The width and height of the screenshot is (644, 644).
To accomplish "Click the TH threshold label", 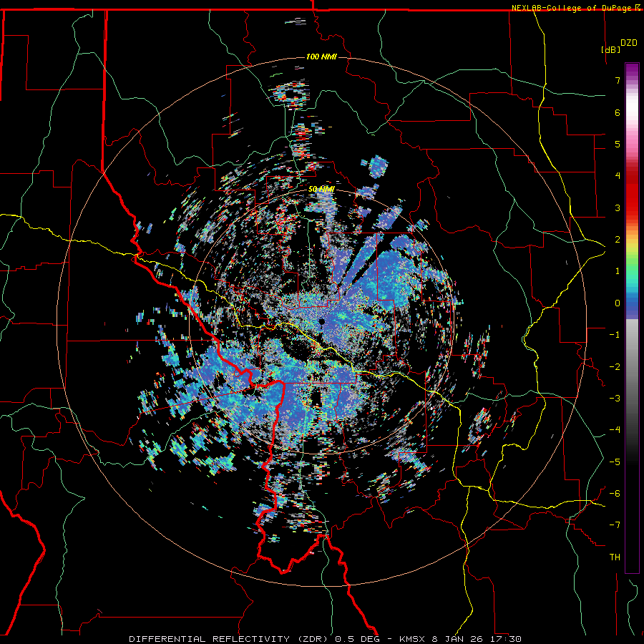I will pyautogui.click(x=615, y=557).
